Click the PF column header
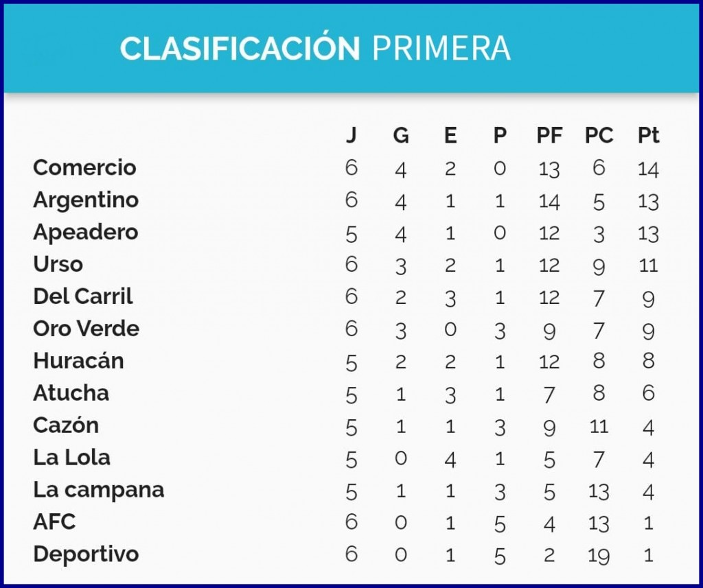703x588 pixels. pos(549,136)
